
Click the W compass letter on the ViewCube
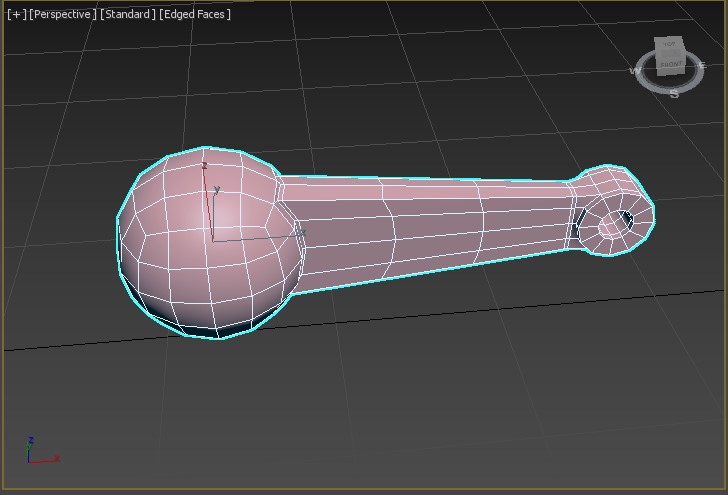(635, 71)
